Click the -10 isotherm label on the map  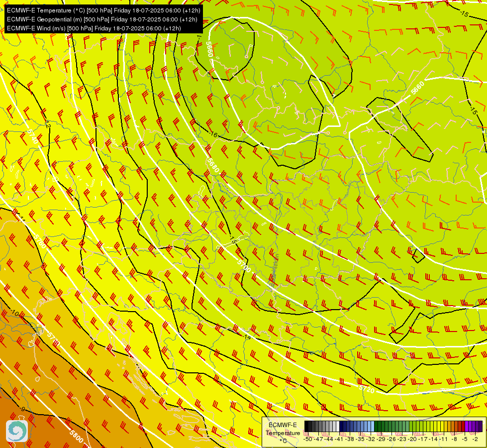14,313
